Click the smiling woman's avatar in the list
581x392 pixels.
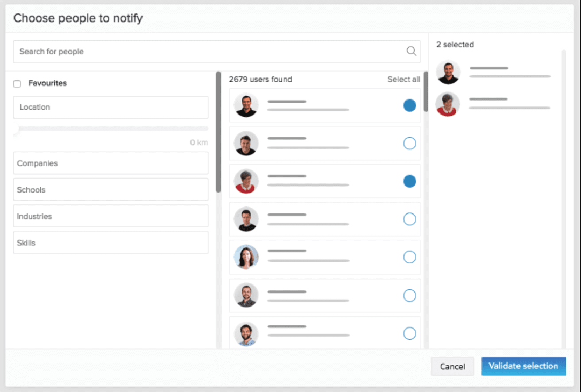point(246,257)
